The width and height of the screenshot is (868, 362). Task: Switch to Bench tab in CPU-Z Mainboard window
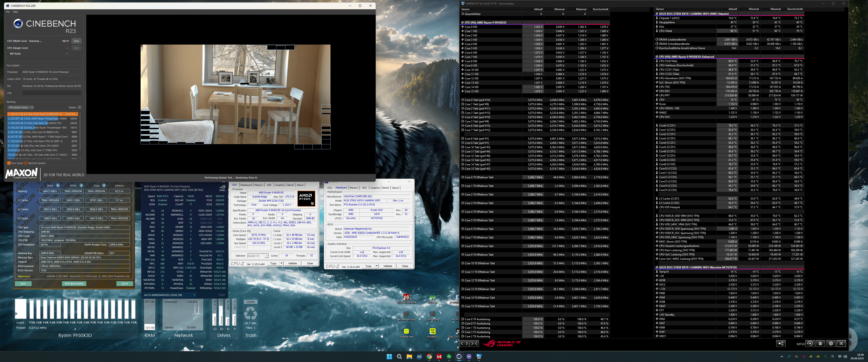tap(385, 188)
